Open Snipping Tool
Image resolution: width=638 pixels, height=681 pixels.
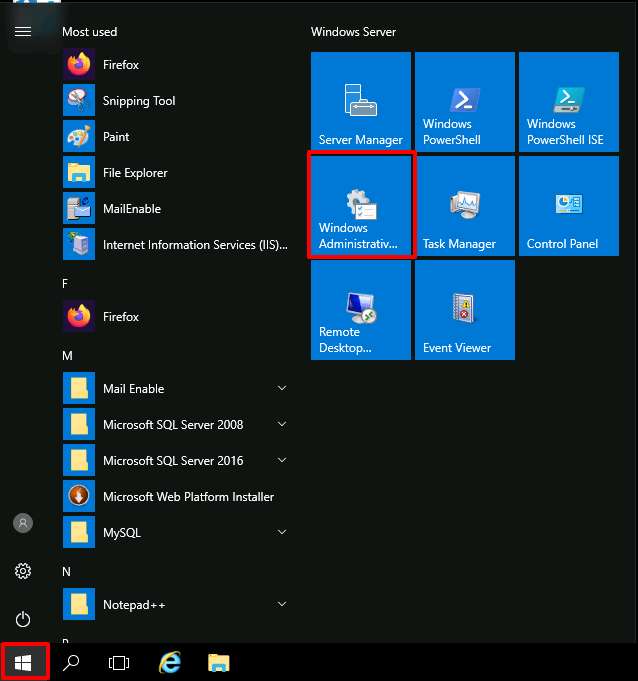tap(175, 101)
